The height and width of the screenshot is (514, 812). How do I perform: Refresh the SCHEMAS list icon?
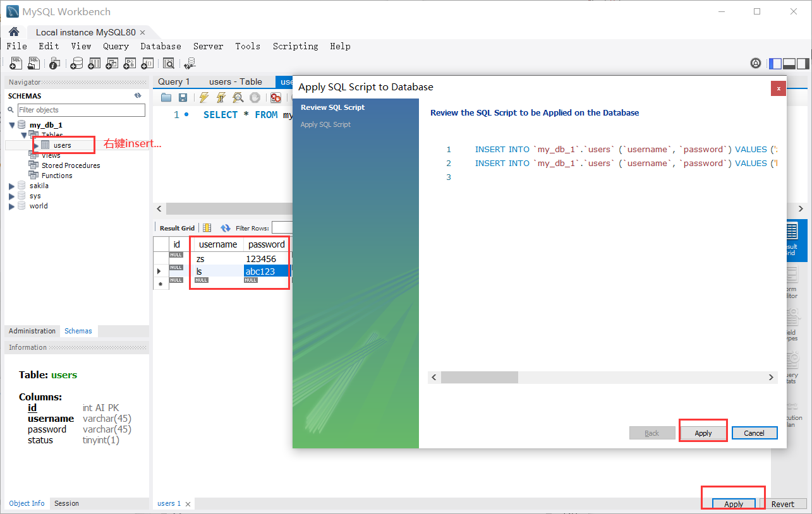tap(138, 96)
